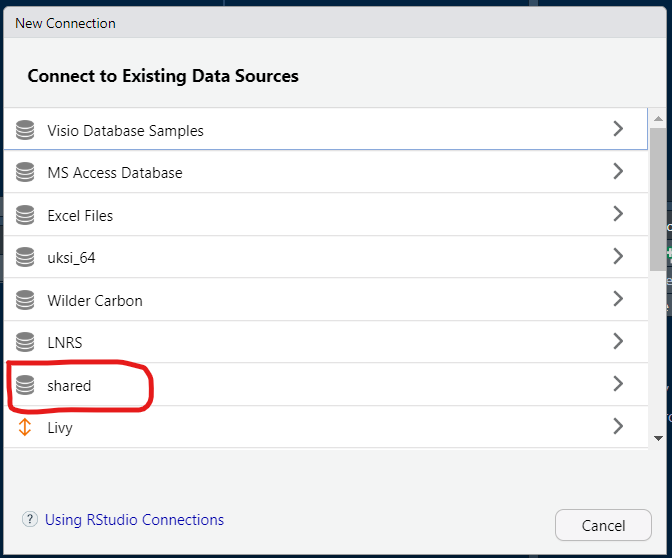Viewport: 672px width, 558px height.
Task: Open the Excel Files chevron arrow
Action: click(x=618, y=213)
